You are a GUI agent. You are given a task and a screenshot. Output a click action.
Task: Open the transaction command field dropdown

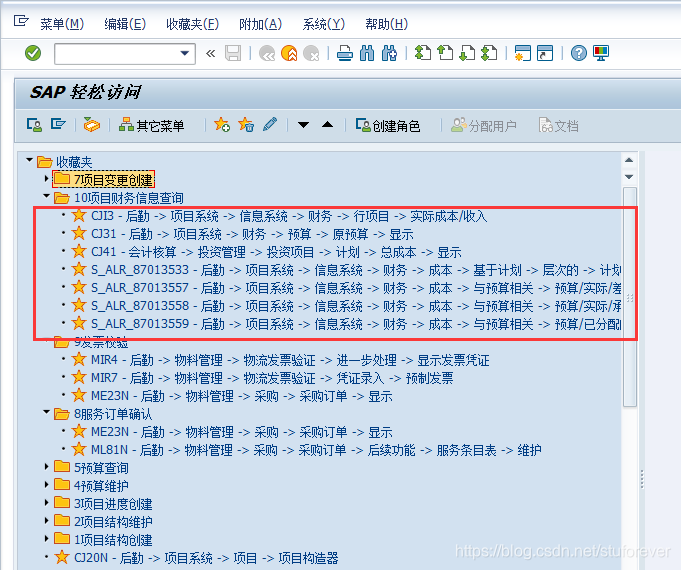point(185,53)
